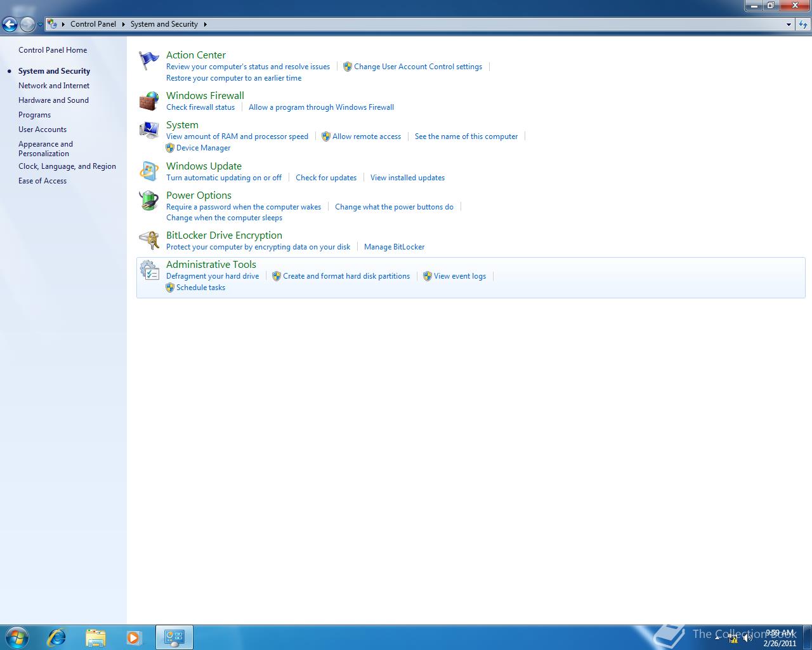Open Clock, Language, and Region
The height and width of the screenshot is (650, 812).
(67, 166)
